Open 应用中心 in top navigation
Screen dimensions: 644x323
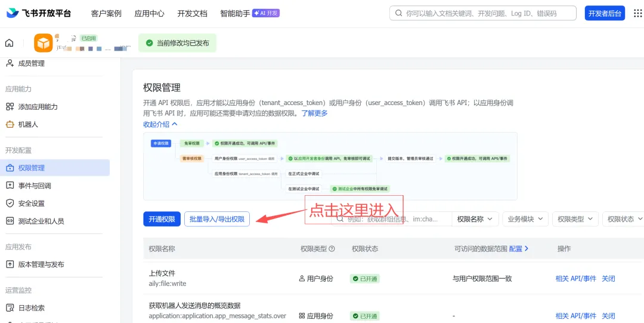click(x=150, y=13)
